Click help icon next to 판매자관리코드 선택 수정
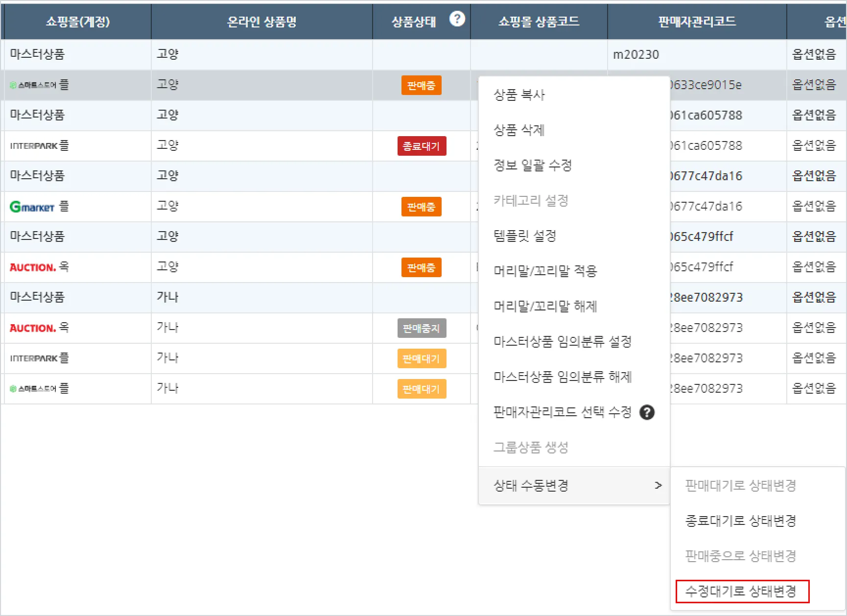This screenshot has height=616, width=847. [647, 412]
